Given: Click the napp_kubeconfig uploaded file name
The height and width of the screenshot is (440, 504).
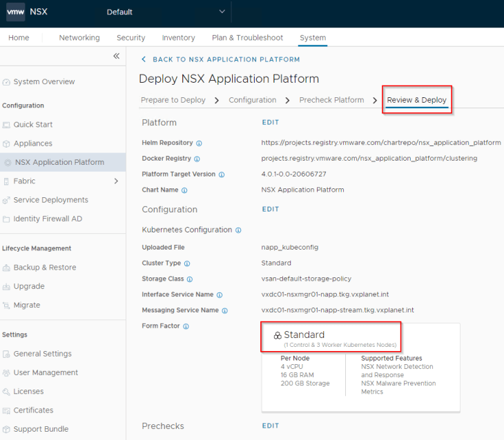Looking at the screenshot, I should (x=289, y=248).
